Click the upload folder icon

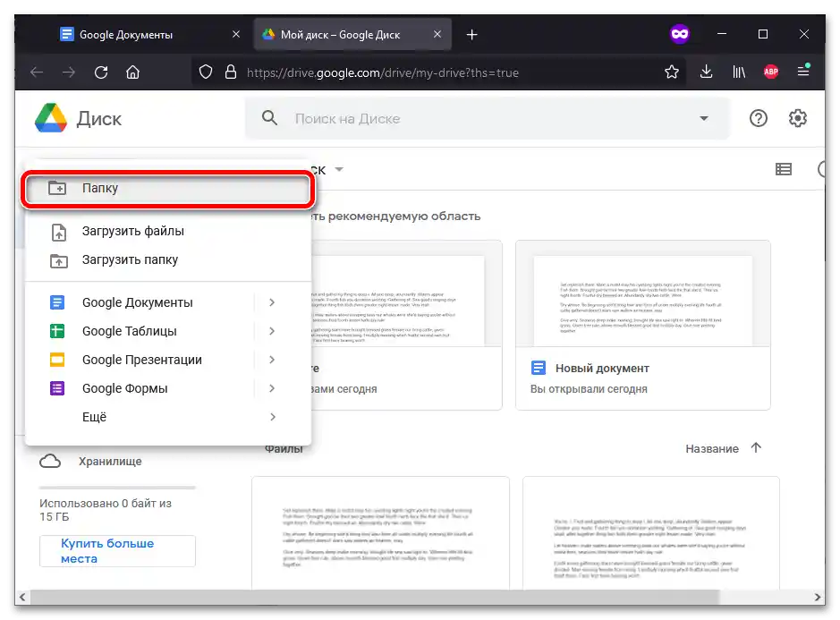tap(59, 261)
